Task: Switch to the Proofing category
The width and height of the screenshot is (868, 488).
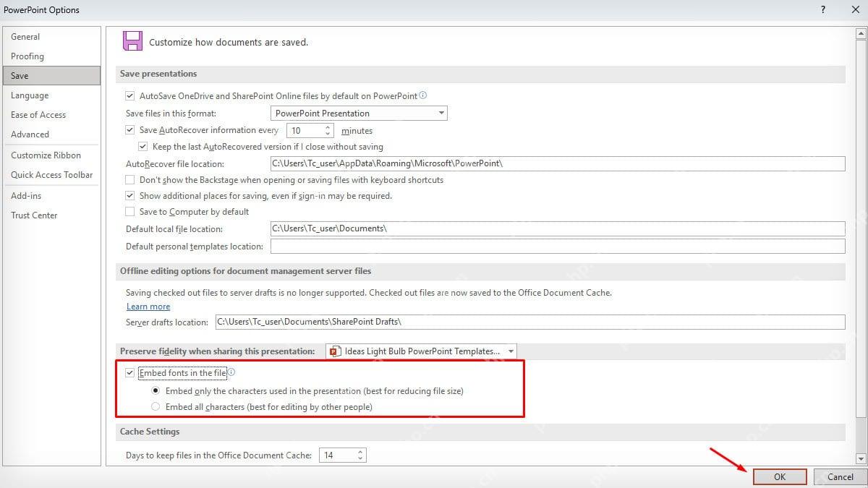Action: coord(52,56)
